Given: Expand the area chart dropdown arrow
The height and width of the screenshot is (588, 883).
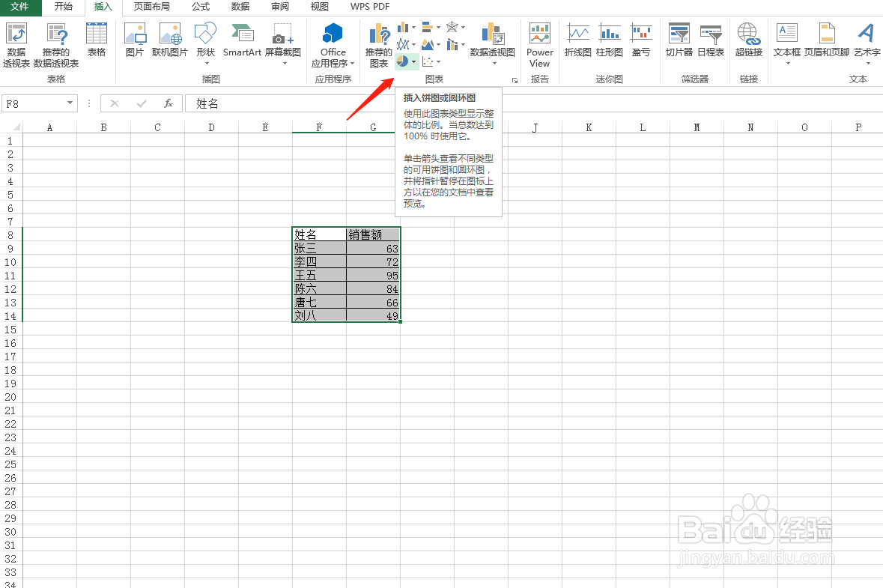Looking at the screenshot, I should (x=439, y=44).
